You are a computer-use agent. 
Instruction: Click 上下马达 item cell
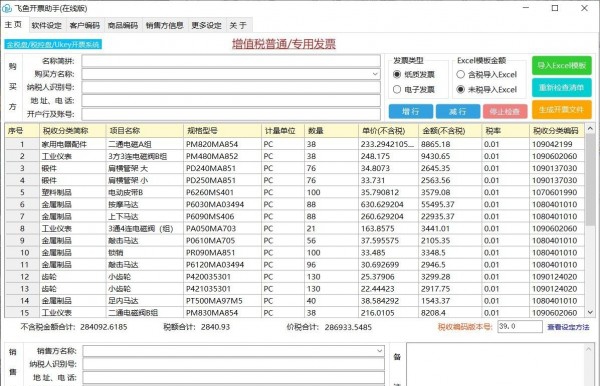click(145, 217)
